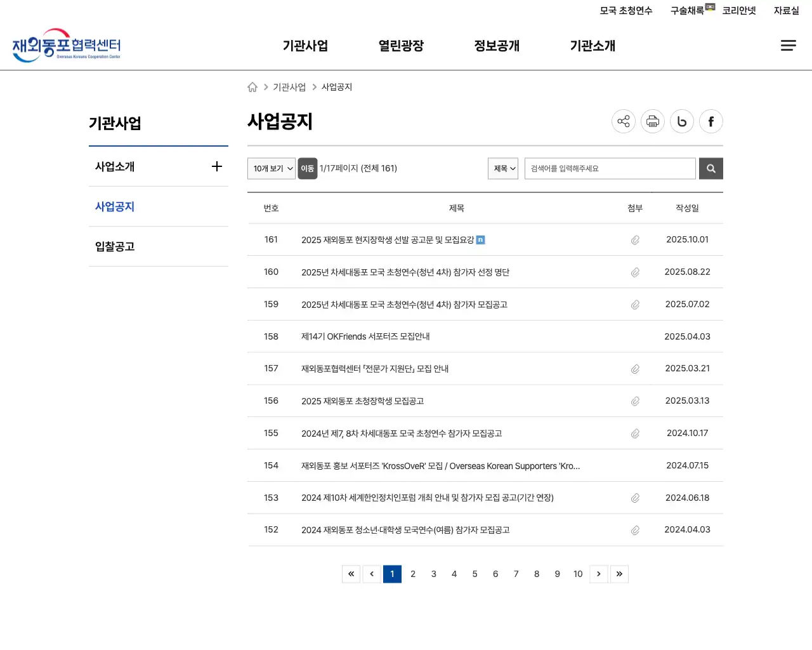The height and width of the screenshot is (650, 812).
Task: Go to page 3
Action: pos(434,574)
